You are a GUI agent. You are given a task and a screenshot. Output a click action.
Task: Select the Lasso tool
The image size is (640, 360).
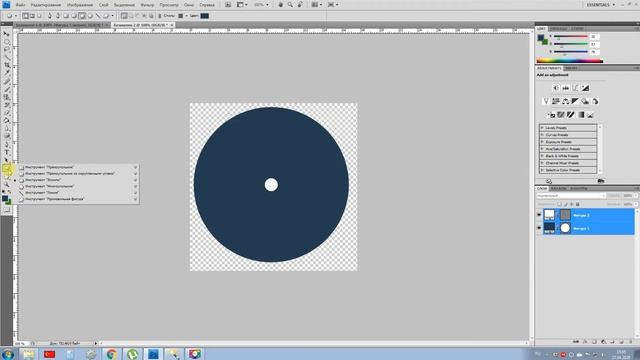click(7, 49)
